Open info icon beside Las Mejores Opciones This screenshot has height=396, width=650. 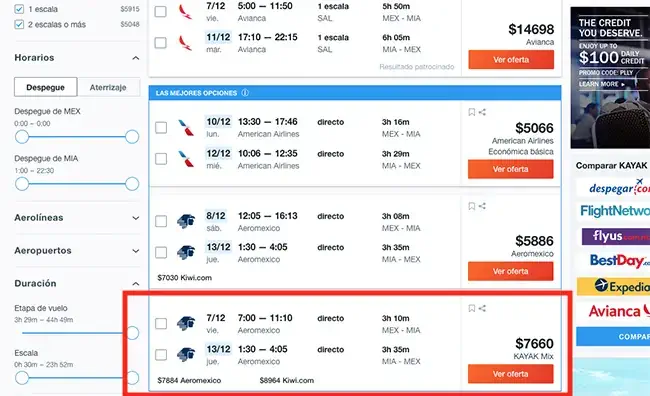pos(245,92)
